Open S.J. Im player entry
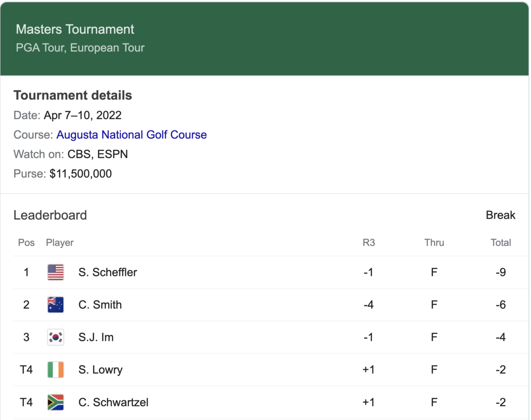Image resolution: width=531 pixels, height=420 pixels. point(96,337)
